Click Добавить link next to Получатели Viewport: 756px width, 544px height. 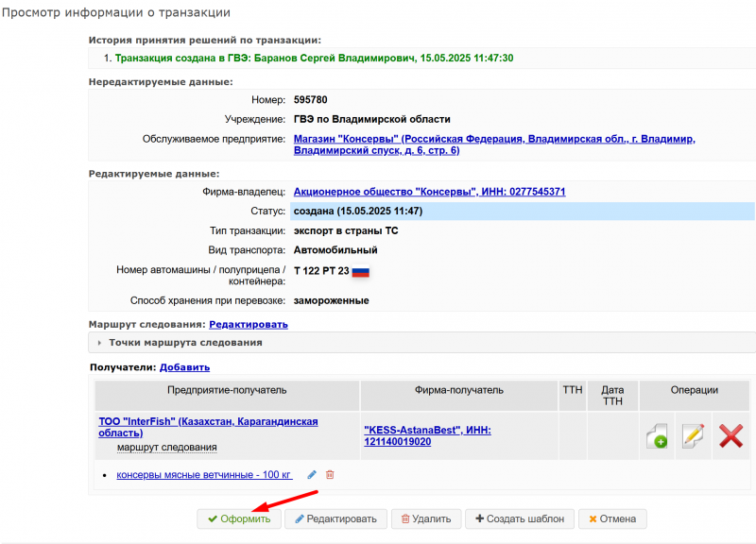pos(184,366)
